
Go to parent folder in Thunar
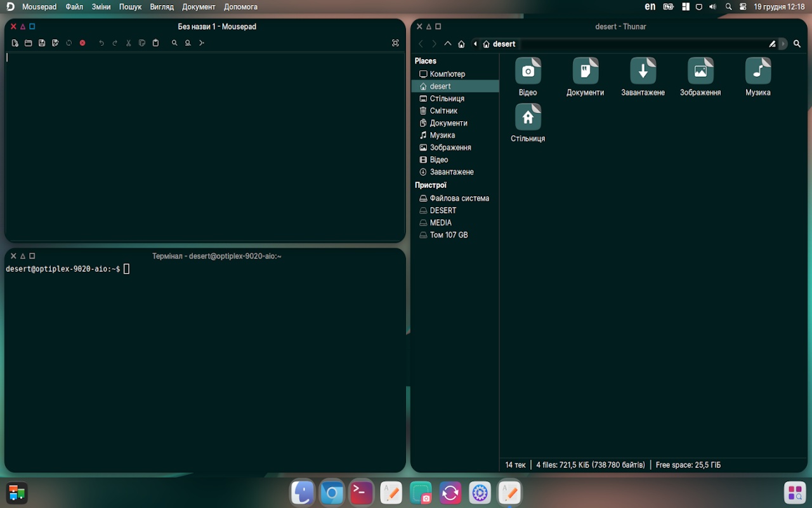(x=448, y=44)
